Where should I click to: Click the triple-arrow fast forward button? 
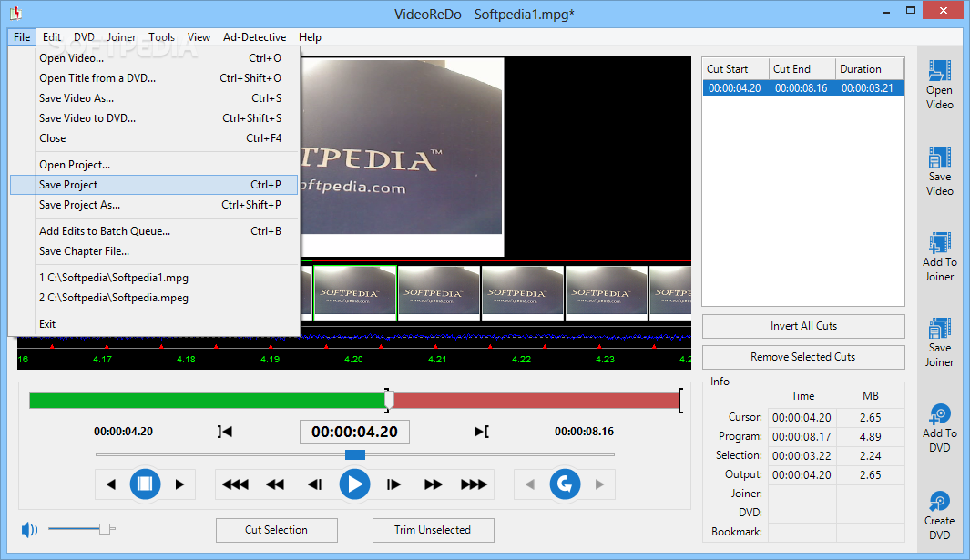pyautogui.click(x=474, y=484)
